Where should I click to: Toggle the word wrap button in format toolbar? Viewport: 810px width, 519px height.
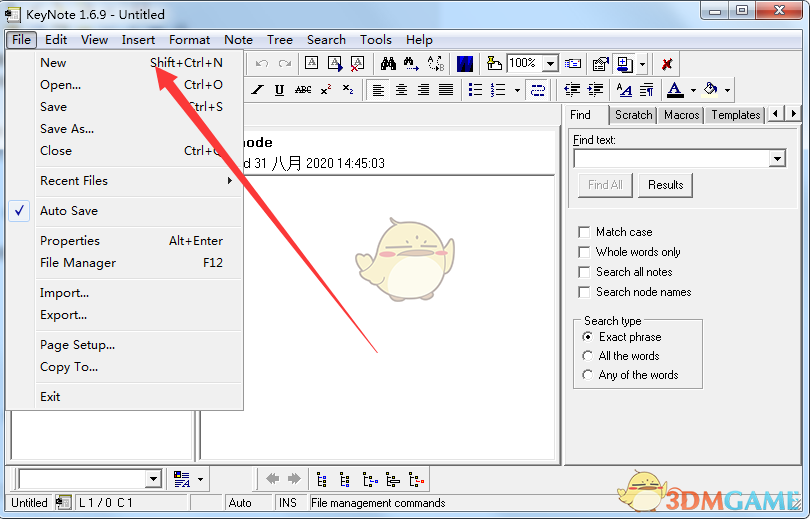pos(538,90)
